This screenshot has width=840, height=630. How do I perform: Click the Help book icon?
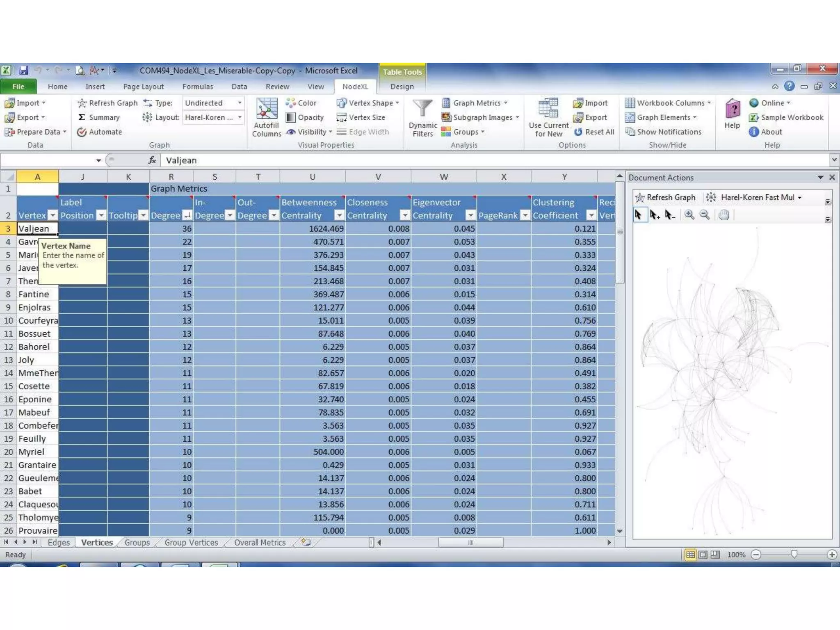[732, 110]
